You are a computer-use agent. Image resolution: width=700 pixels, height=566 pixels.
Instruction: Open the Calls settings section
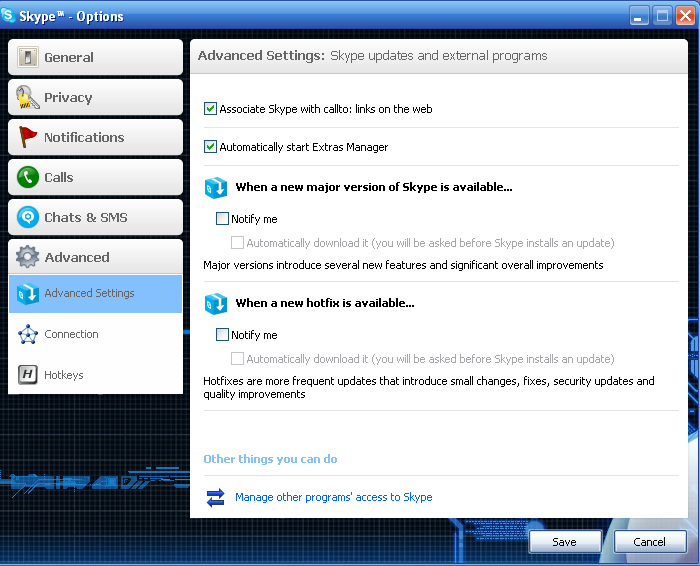(96, 177)
